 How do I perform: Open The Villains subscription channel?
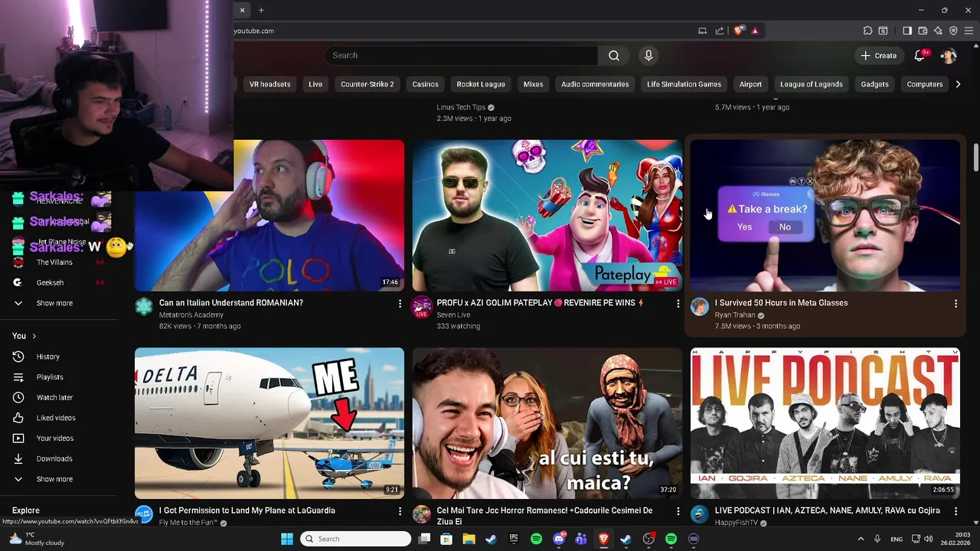point(54,262)
